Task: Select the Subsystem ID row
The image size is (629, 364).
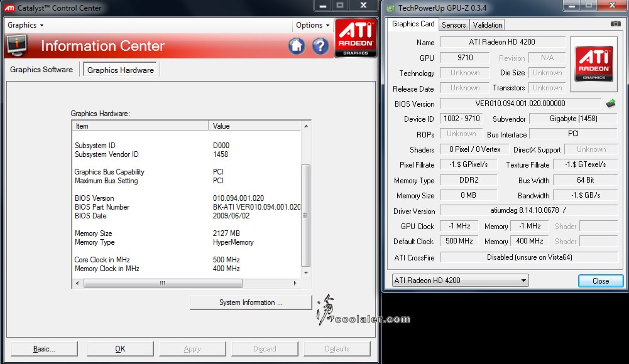Action: [x=187, y=146]
